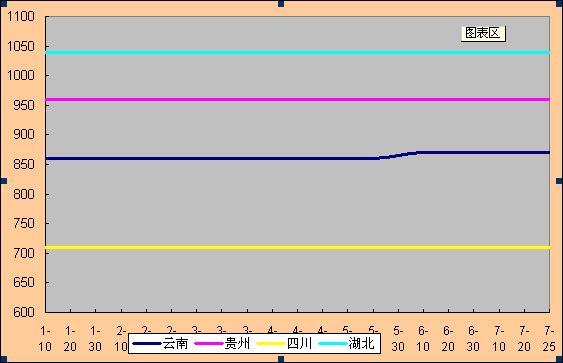This screenshot has width=563, height=363.
Task: Select the cyan 湖北 data line
Action: point(297,53)
